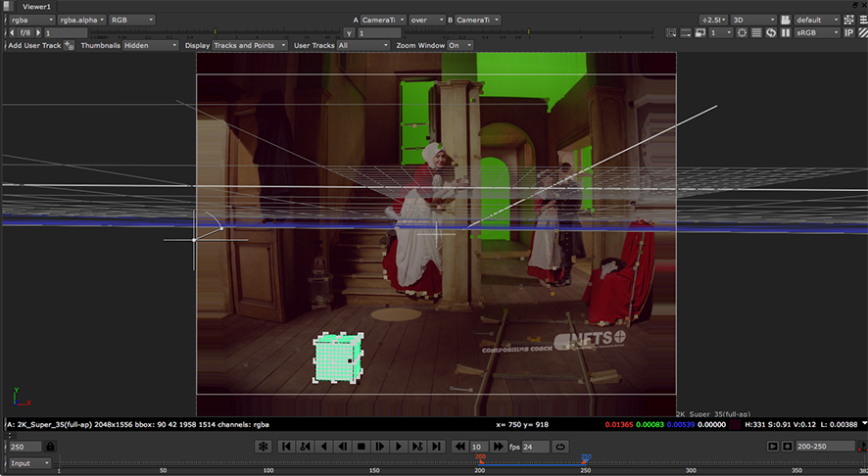Viewport: 868px width, 476px height.
Task: Click the snowflake freeze icon in timeline
Action: 263,447
